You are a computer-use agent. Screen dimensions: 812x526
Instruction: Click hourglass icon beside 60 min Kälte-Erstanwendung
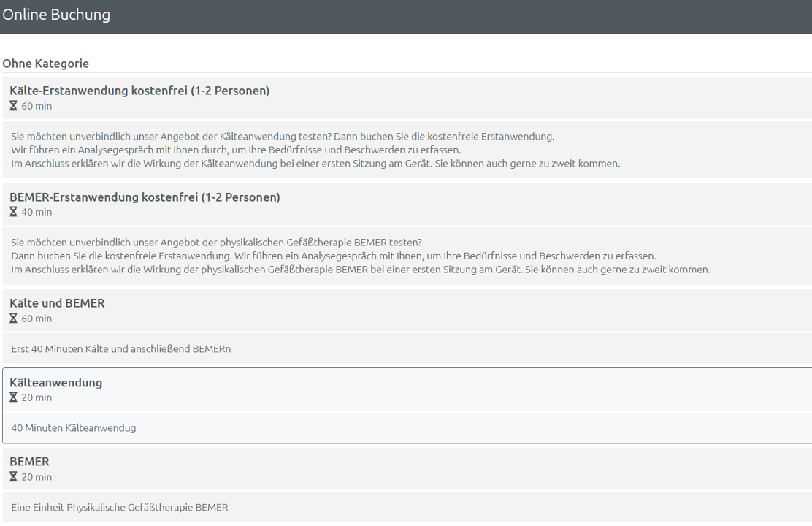click(13, 106)
